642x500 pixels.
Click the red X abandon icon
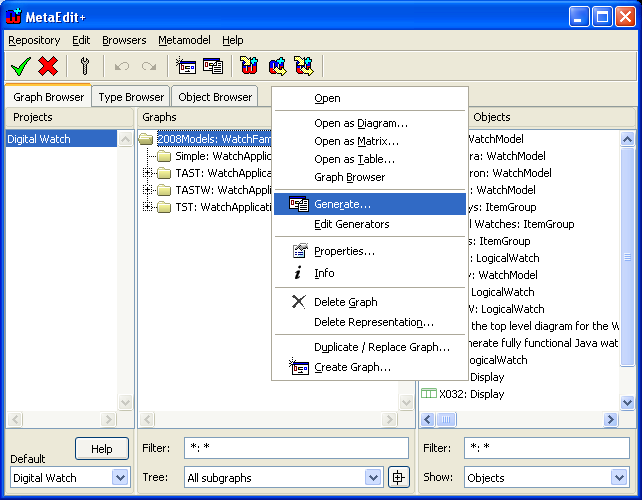[48, 66]
